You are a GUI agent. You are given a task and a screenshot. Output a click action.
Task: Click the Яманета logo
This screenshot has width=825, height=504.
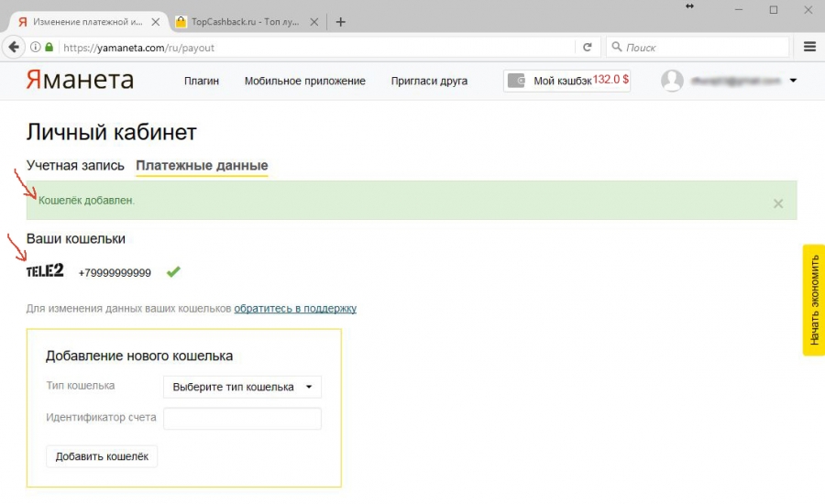tap(80, 80)
